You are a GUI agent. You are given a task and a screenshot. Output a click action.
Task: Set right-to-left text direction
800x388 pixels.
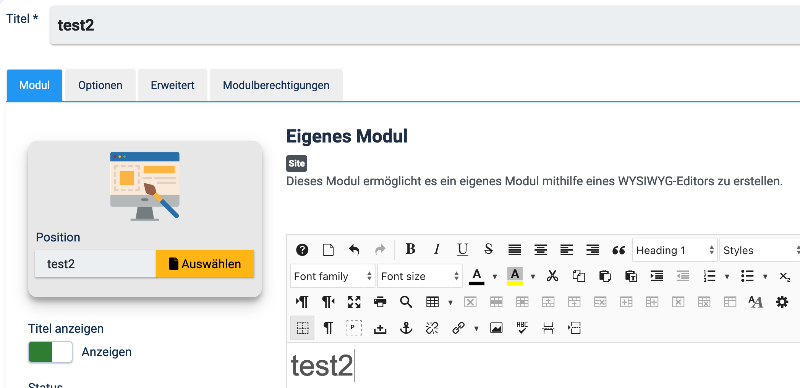328,302
